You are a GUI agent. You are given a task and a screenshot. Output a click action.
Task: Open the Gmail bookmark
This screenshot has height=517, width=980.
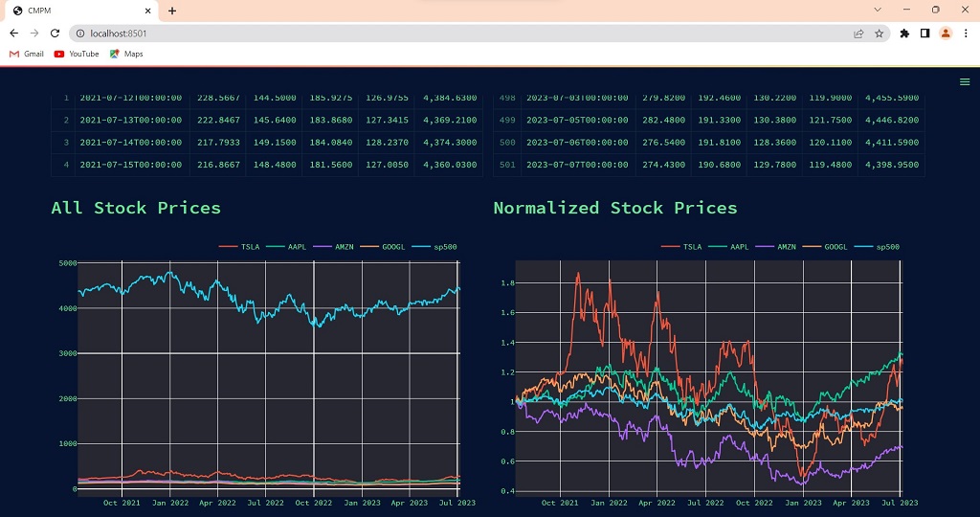[26, 54]
